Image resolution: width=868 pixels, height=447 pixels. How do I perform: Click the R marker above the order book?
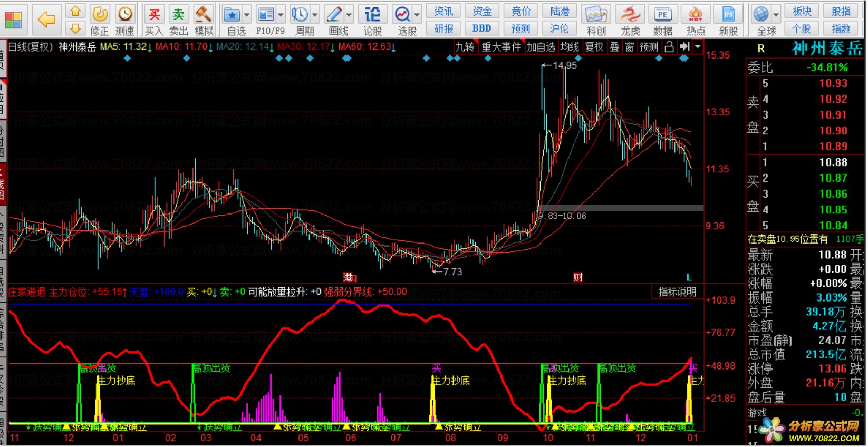[x=761, y=48]
